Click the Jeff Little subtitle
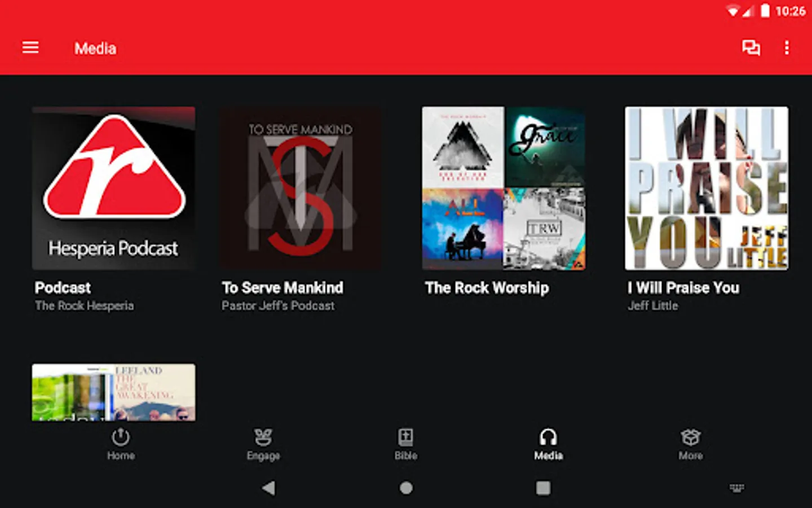The height and width of the screenshot is (508, 812). [653, 306]
